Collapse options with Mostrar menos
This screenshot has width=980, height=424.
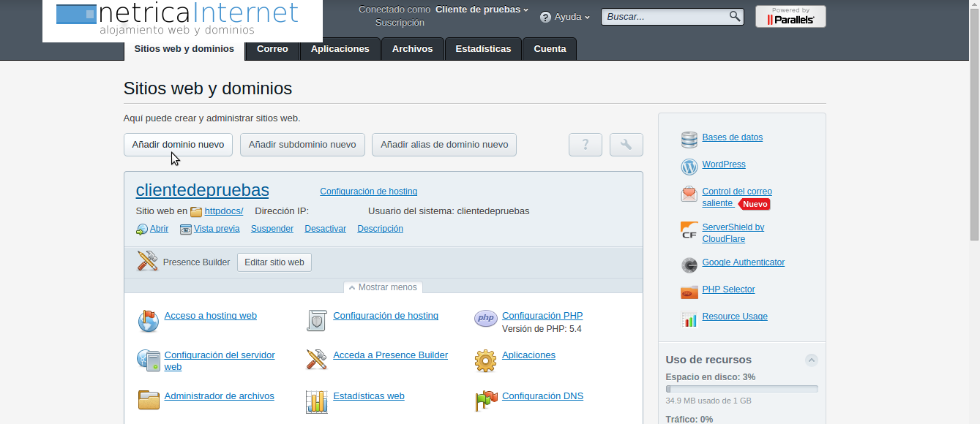click(x=383, y=287)
